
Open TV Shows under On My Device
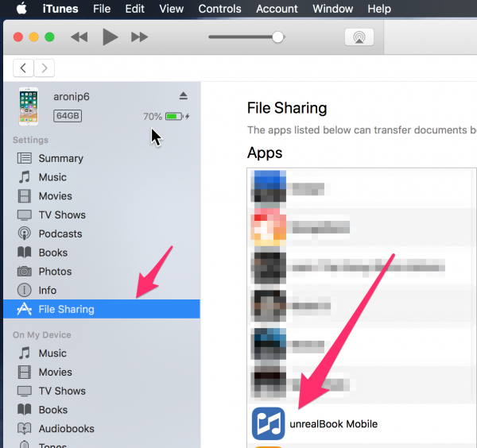click(102, 391)
